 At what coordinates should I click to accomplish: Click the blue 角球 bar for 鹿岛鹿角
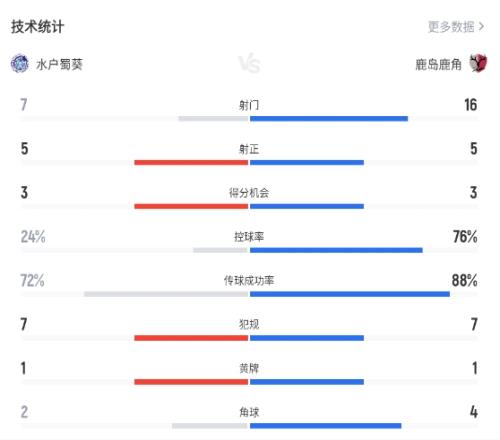click(326, 426)
